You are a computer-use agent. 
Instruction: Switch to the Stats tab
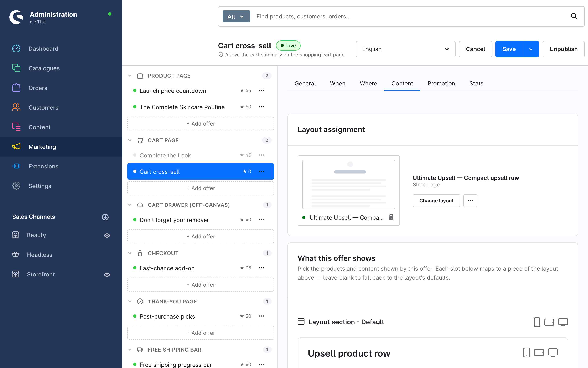pos(476,83)
